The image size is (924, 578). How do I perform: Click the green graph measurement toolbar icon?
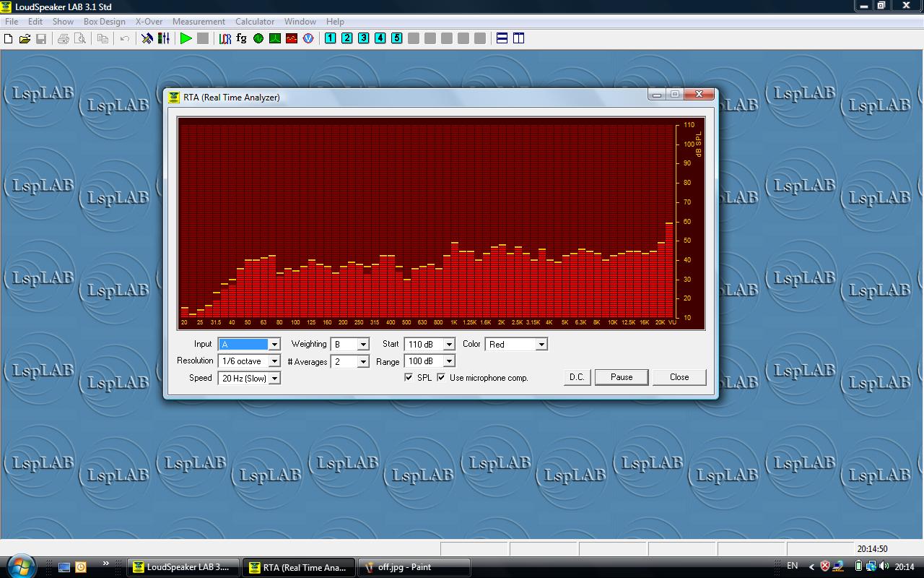pos(275,38)
